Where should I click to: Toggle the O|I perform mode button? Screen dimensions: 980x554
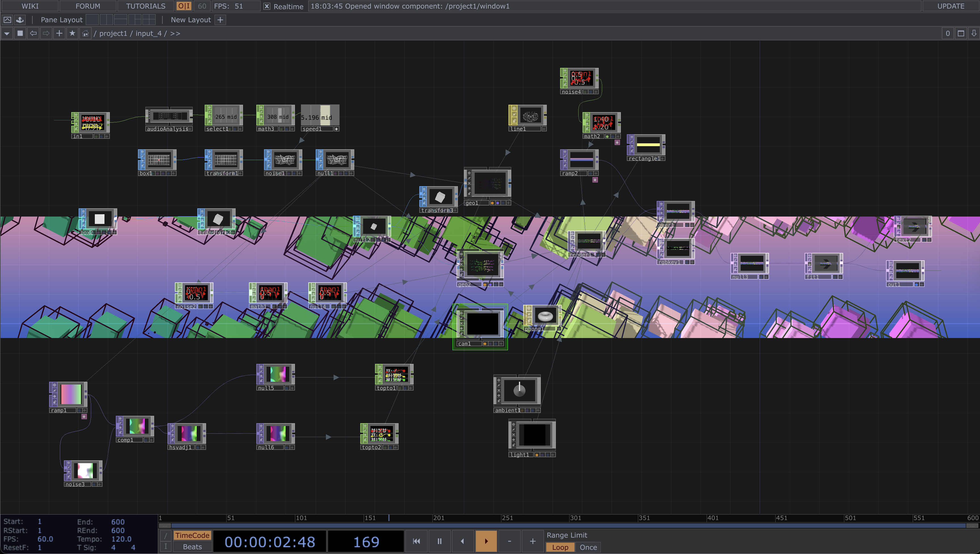click(184, 6)
